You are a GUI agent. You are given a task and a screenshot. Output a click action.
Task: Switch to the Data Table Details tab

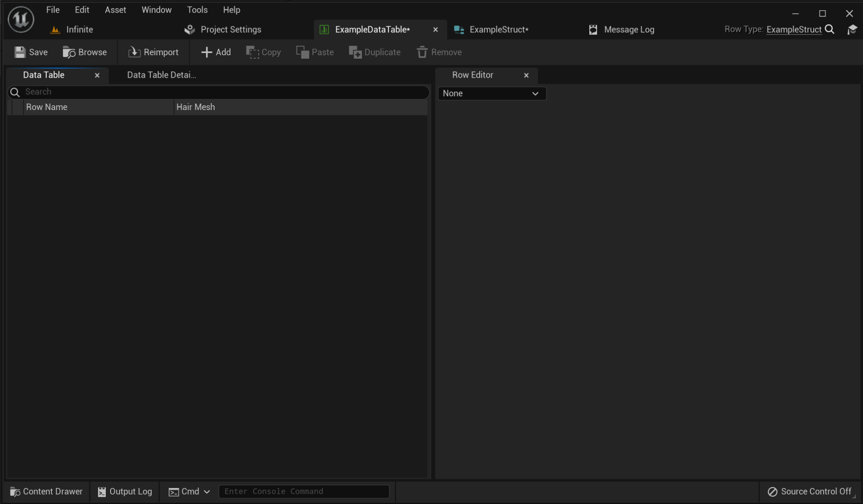[161, 75]
